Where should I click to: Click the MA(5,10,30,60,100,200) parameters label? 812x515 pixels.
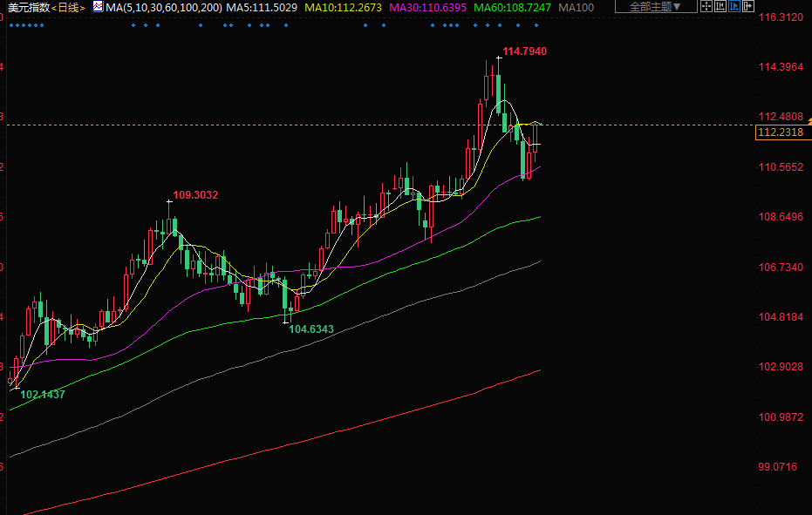pyautogui.click(x=163, y=7)
